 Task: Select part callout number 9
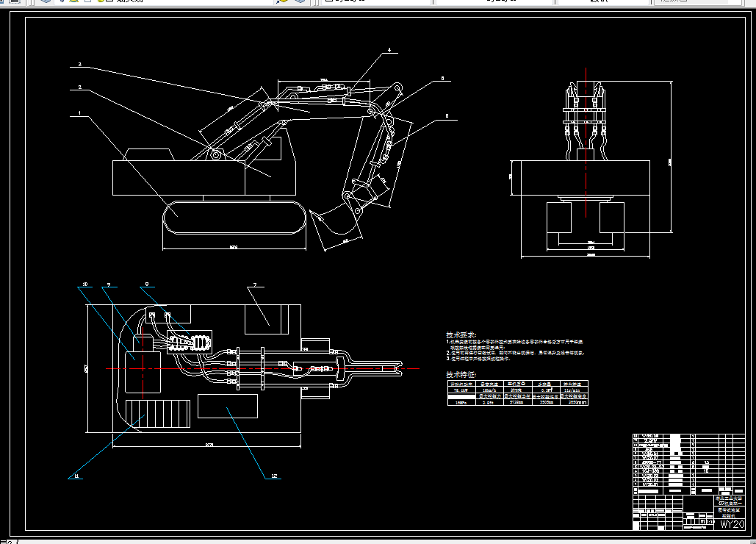click(109, 284)
